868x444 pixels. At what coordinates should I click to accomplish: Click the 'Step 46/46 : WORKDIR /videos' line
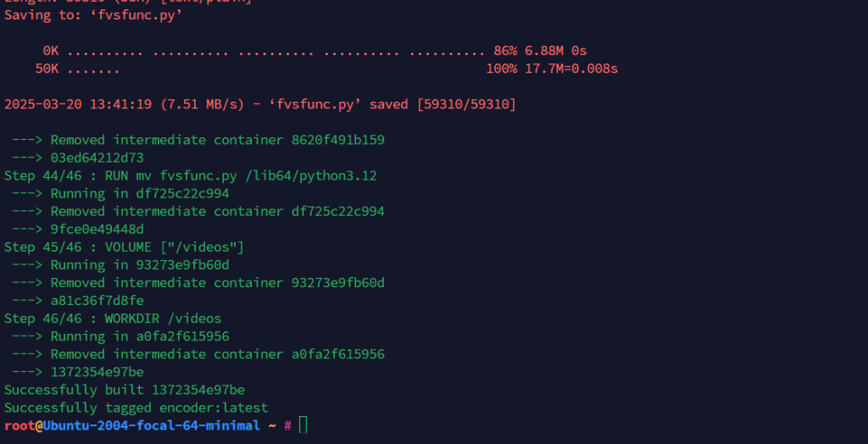point(113,319)
